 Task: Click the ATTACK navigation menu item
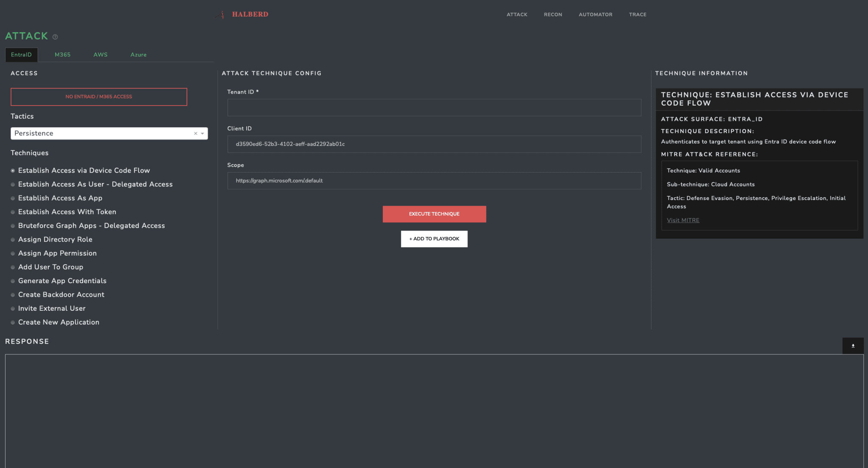[x=517, y=14]
